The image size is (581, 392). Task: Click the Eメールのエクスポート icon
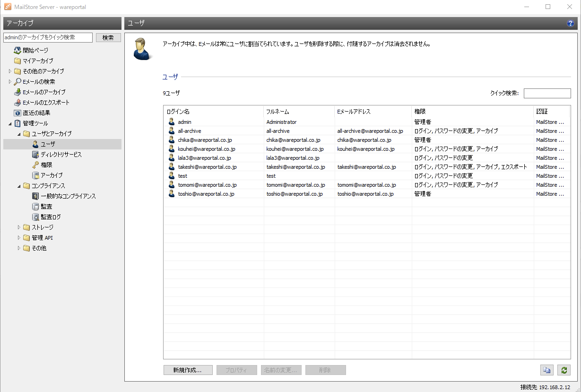click(x=17, y=103)
